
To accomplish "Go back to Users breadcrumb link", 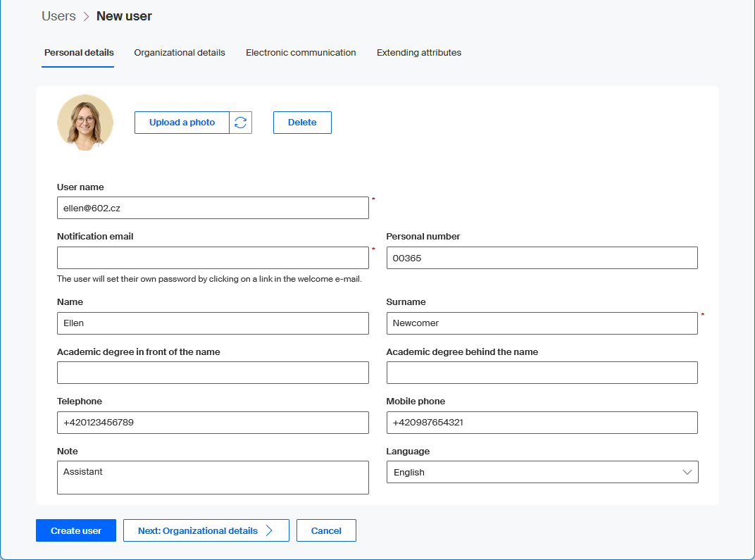I will (x=58, y=16).
